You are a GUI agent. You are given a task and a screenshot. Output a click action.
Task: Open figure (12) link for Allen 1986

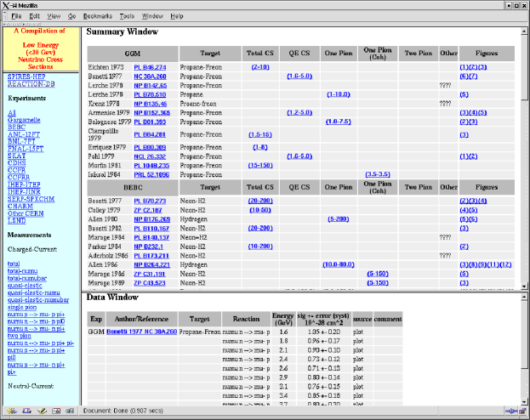pyautogui.click(x=505, y=265)
